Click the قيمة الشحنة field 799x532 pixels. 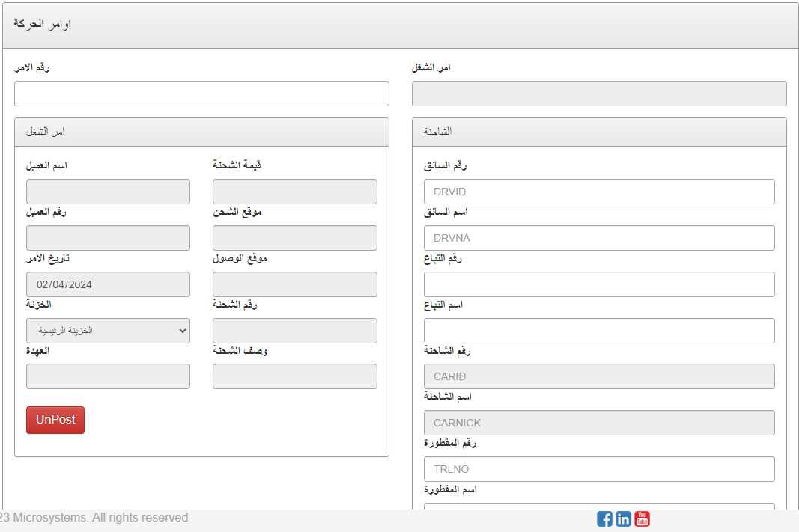tap(295, 192)
